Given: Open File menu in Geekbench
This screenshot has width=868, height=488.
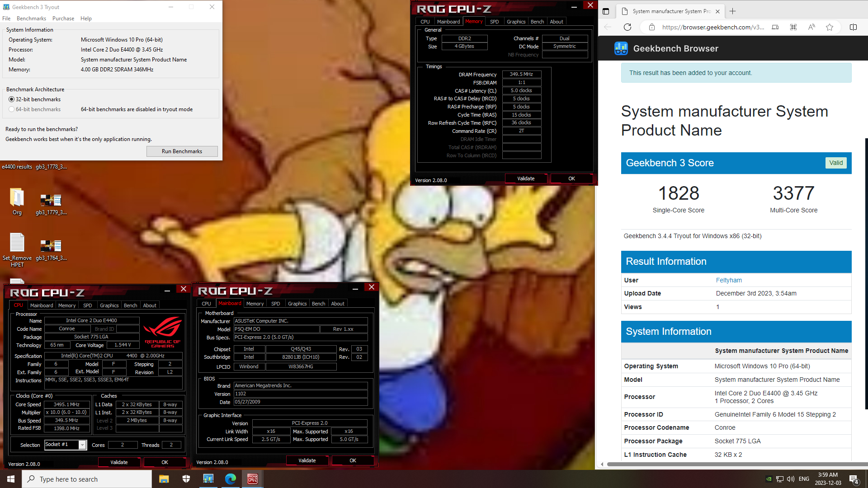Looking at the screenshot, I should 6,19.
